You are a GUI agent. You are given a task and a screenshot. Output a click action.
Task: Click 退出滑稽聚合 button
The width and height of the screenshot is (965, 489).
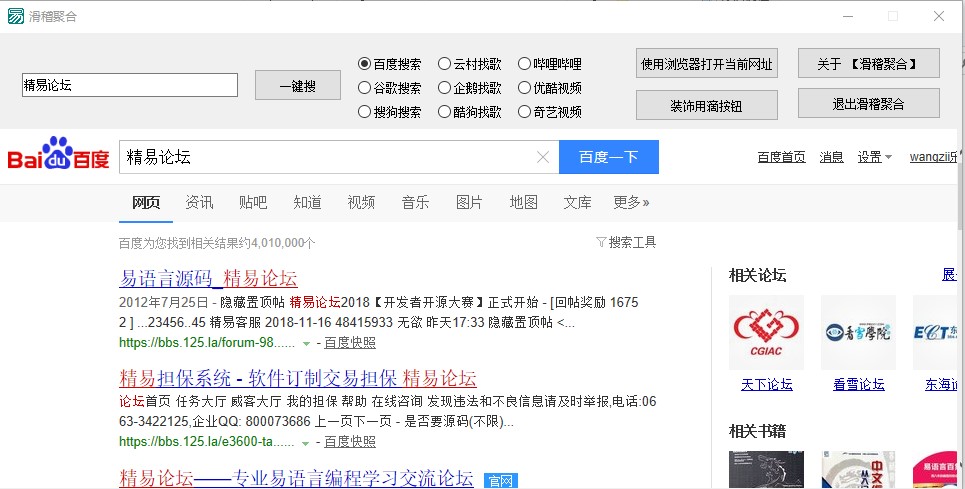(868, 103)
